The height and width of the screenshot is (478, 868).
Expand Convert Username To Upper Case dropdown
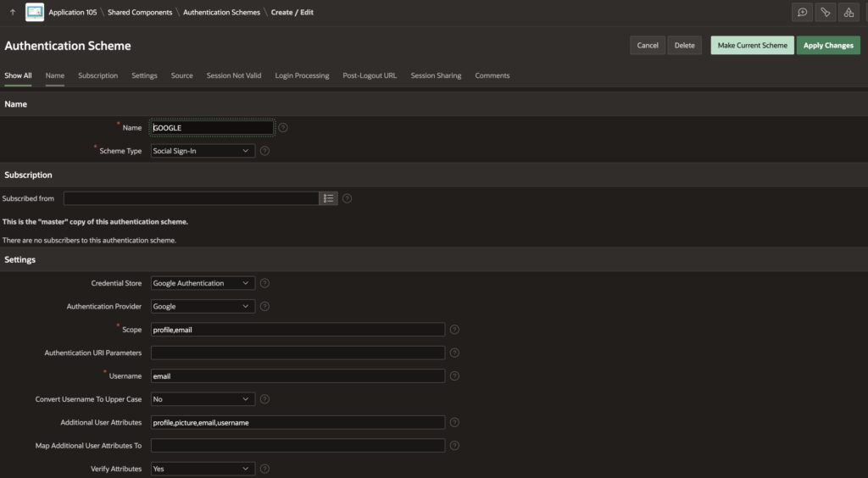coord(203,399)
